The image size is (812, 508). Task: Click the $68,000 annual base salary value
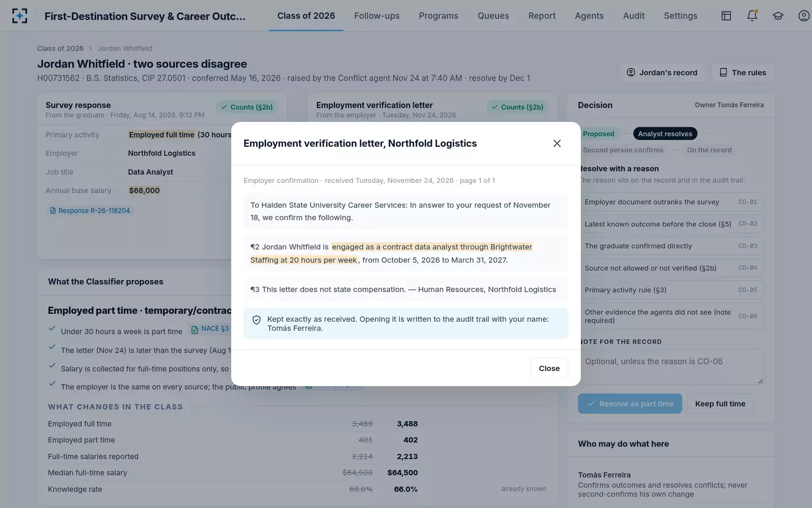[144, 191]
